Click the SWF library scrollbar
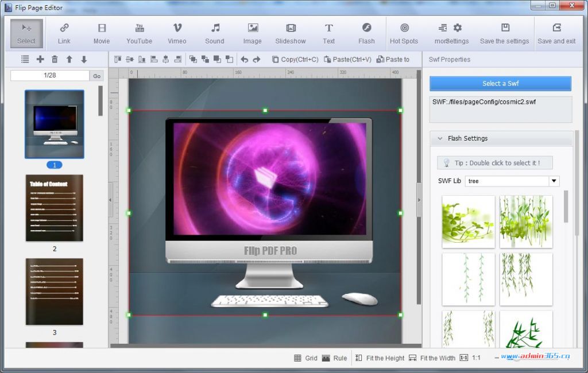The width and height of the screenshot is (588, 373). tap(566, 206)
